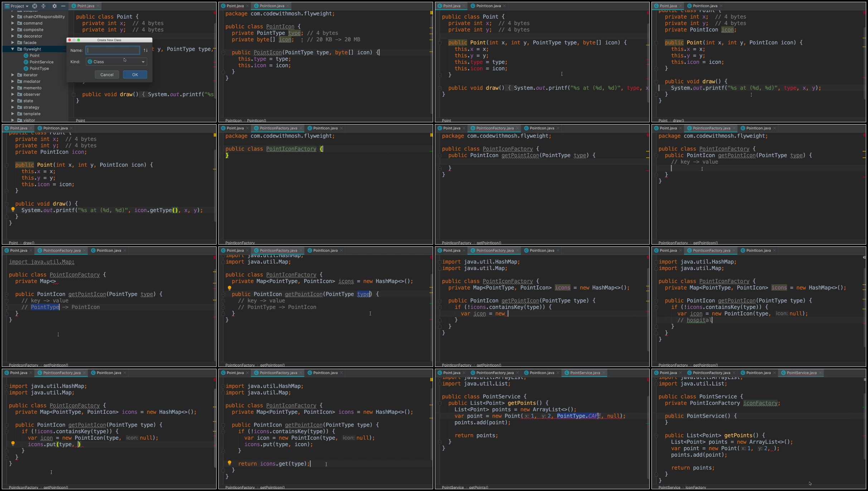868x491 pixels.
Task: Select the Point class under flyweight
Action: [x=35, y=56]
